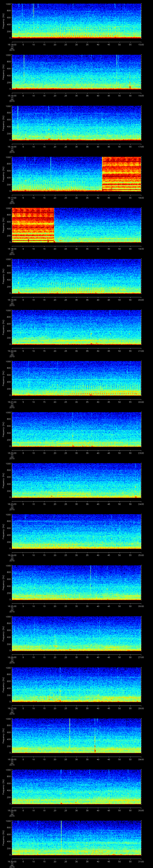
Task: View the spectrogram panel starting at 16:26:00
Action: click(76, 633)
